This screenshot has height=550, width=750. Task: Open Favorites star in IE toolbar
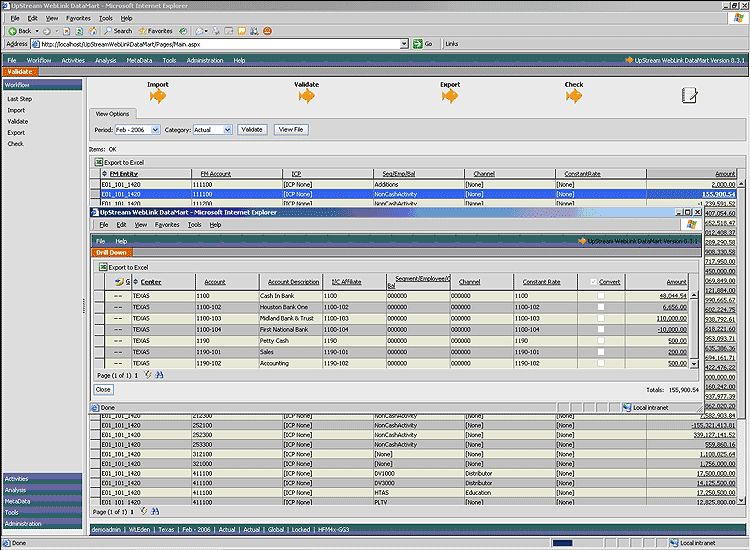142,31
